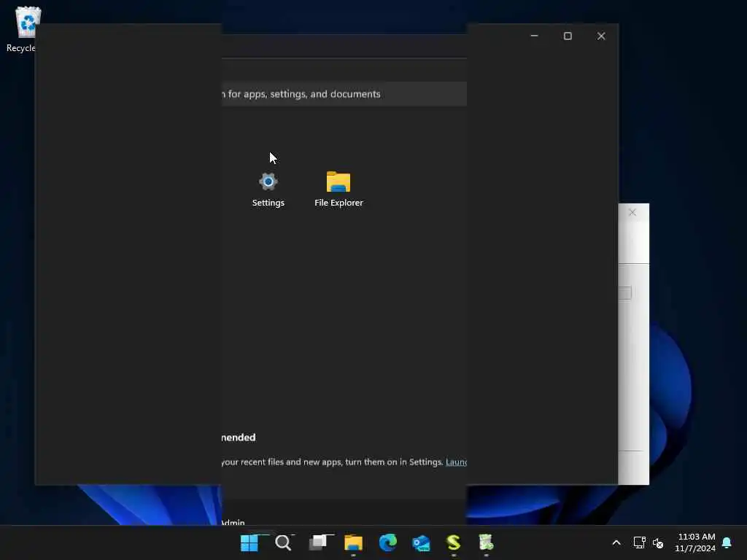Close the white dialog behind the window

[632, 212]
